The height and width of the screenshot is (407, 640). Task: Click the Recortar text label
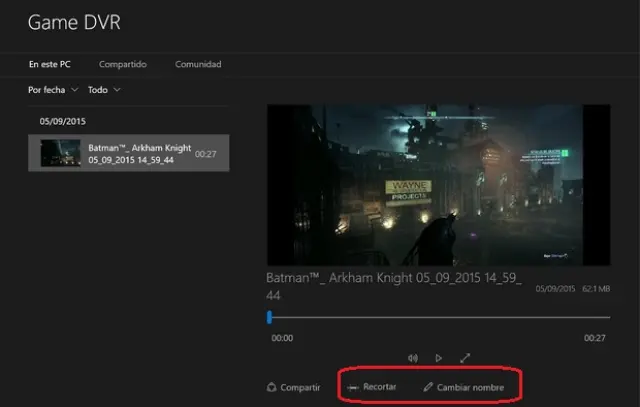pyautogui.click(x=379, y=387)
